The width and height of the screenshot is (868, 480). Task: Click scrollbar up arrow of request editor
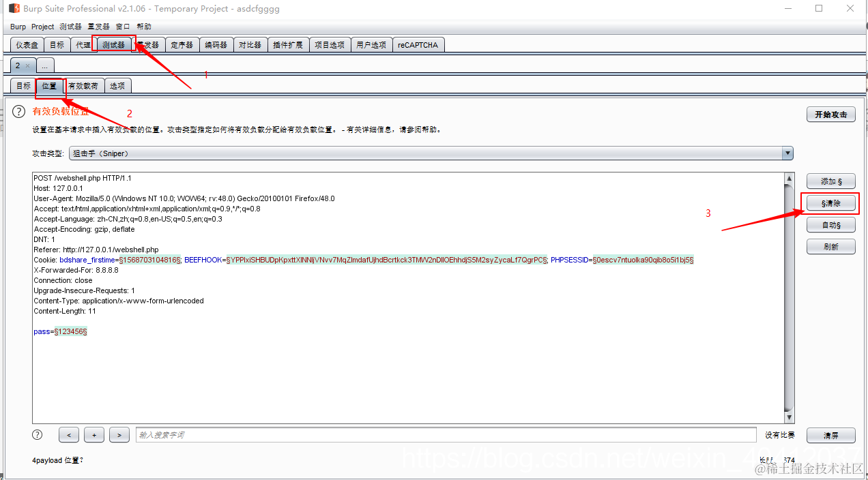point(790,179)
